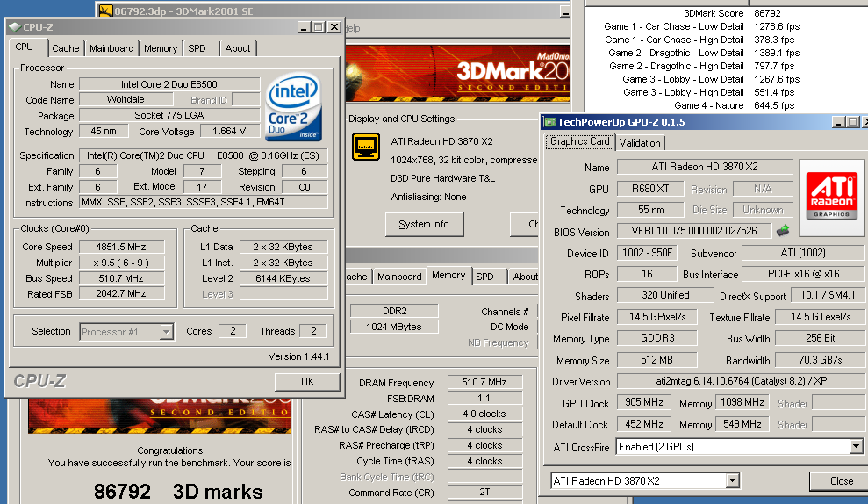Image resolution: width=868 pixels, height=504 pixels.
Task: Click the 86792 3D marks score text
Action: (178, 491)
